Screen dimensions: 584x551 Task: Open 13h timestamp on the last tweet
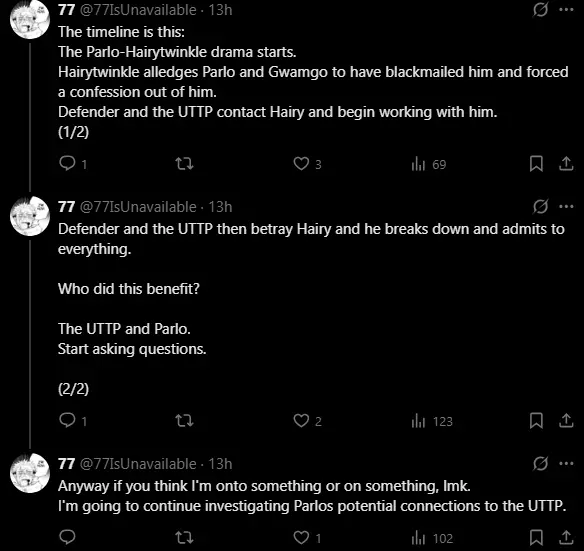[x=220, y=464]
